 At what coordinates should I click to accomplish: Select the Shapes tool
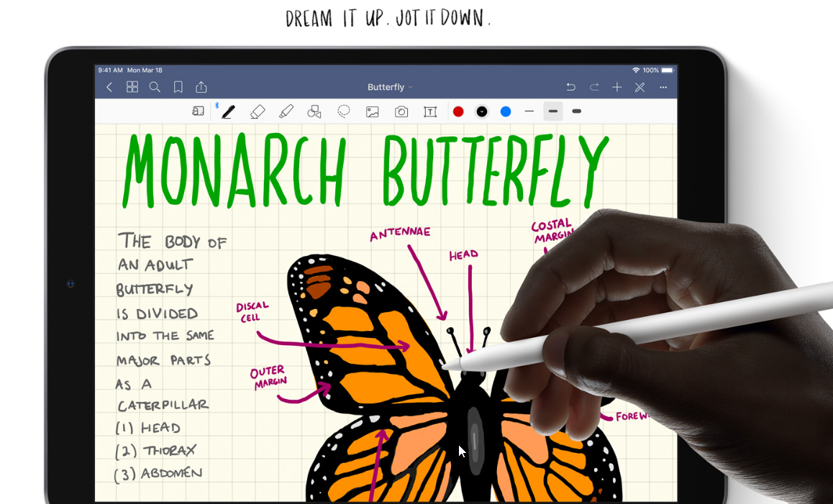[314, 111]
